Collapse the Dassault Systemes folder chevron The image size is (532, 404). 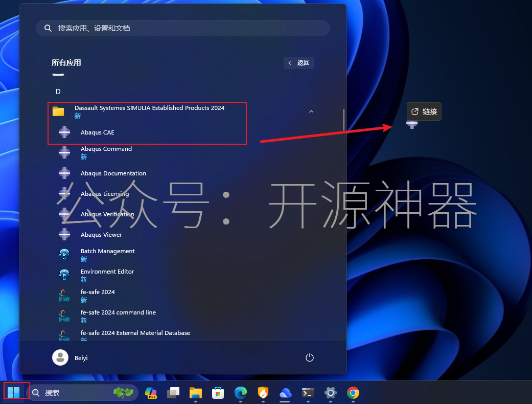click(x=311, y=111)
